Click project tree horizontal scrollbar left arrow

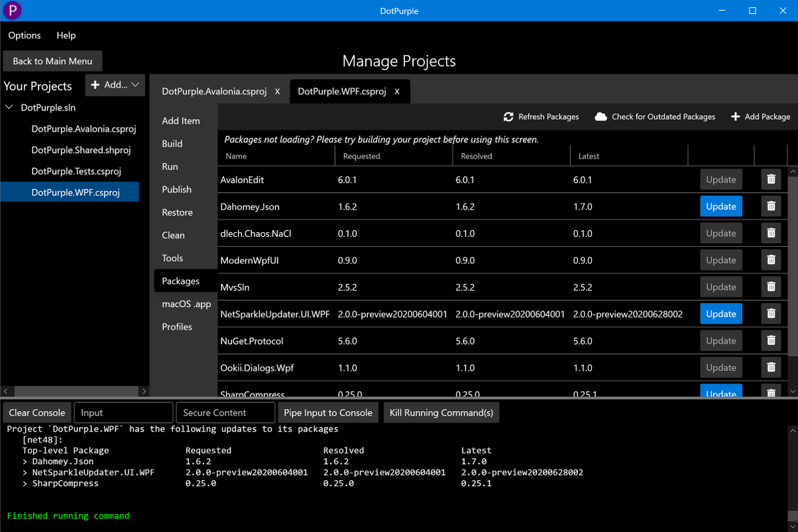(x=5, y=392)
